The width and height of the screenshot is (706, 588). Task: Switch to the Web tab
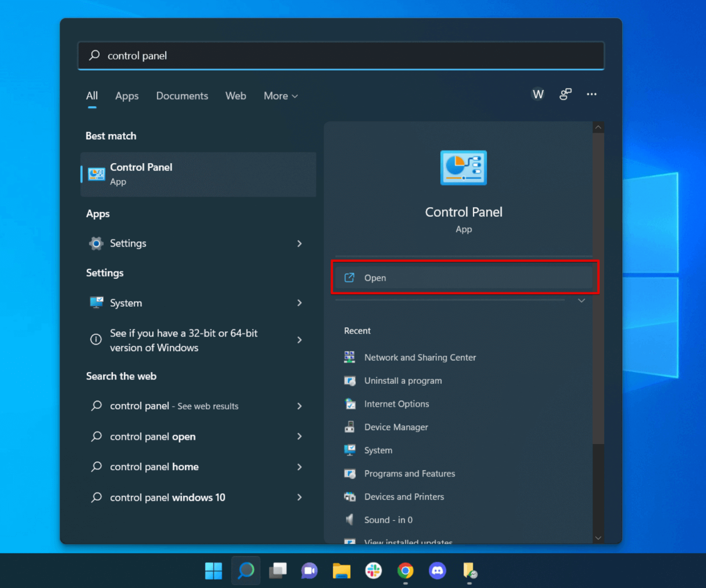(x=236, y=96)
